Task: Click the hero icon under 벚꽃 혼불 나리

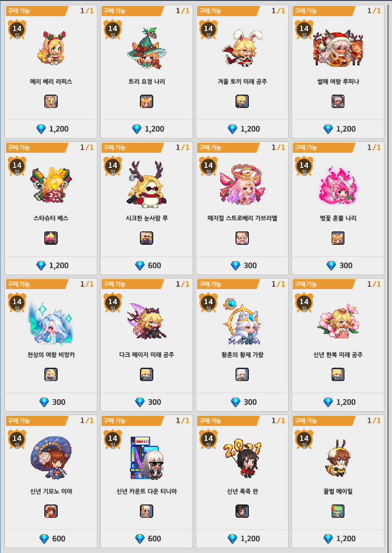Action: (338, 238)
